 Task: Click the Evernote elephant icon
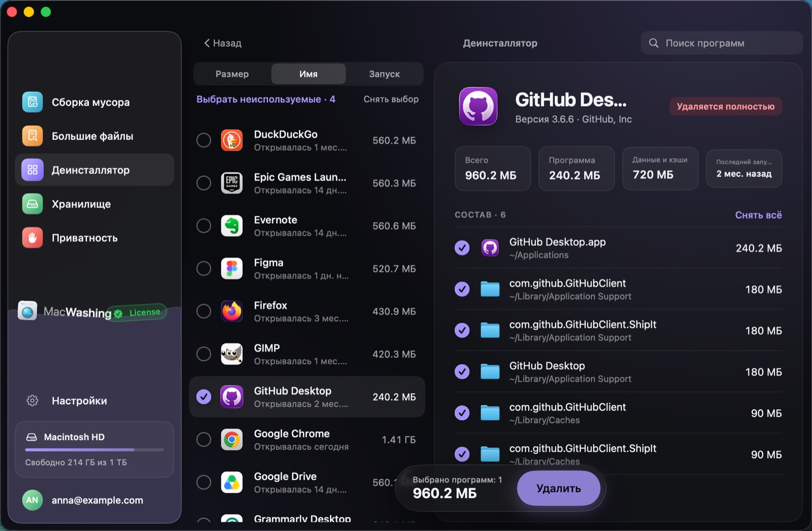(x=232, y=226)
